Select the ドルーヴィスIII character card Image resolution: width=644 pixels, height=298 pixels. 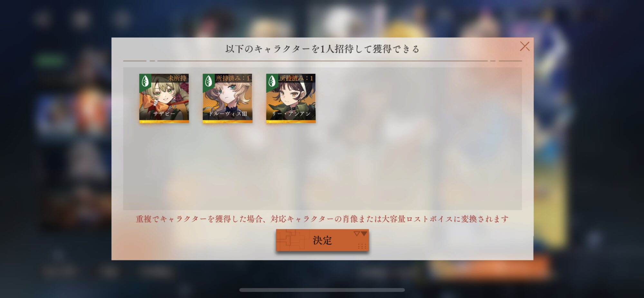click(227, 98)
